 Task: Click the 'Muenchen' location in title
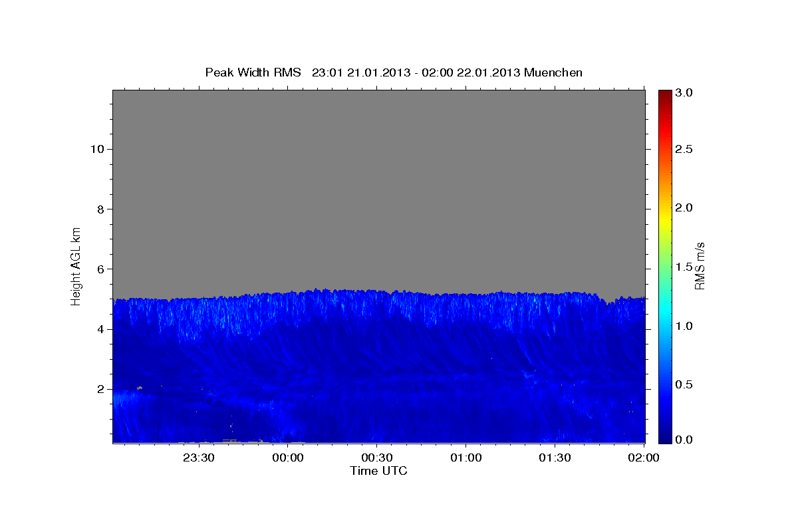click(x=553, y=72)
